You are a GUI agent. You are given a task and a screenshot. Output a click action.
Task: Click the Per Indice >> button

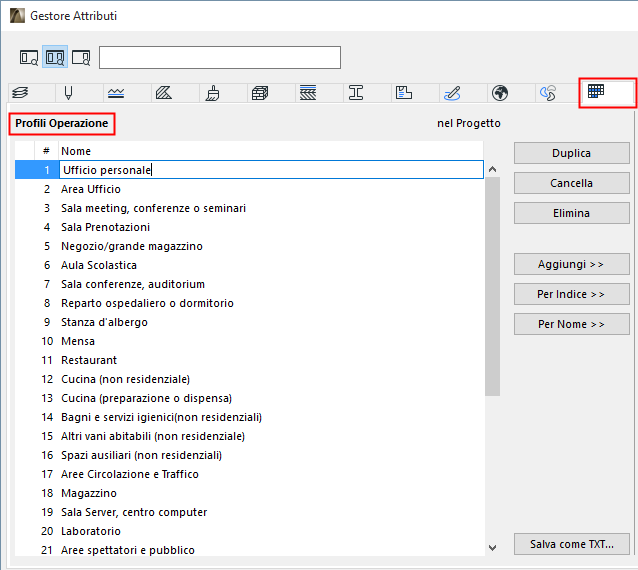[x=571, y=294]
